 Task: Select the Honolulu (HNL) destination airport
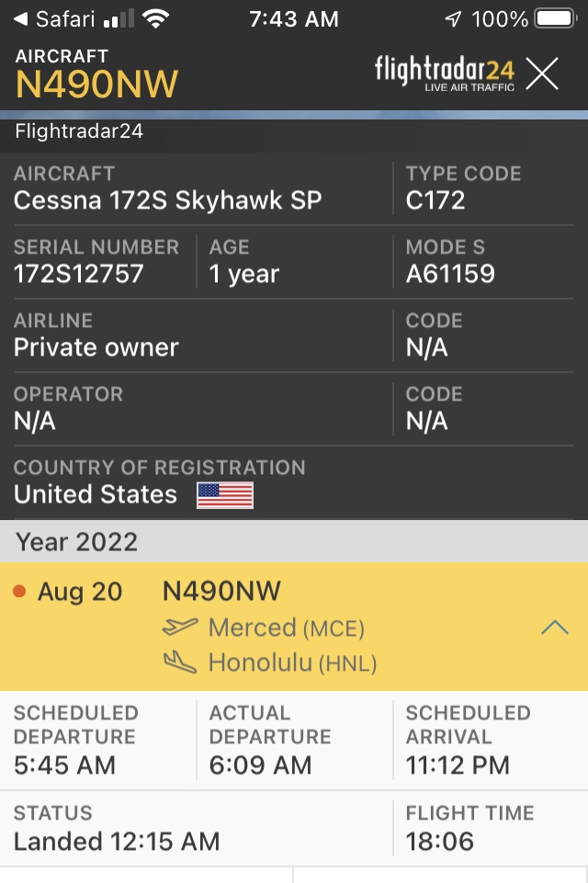pos(292,662)
